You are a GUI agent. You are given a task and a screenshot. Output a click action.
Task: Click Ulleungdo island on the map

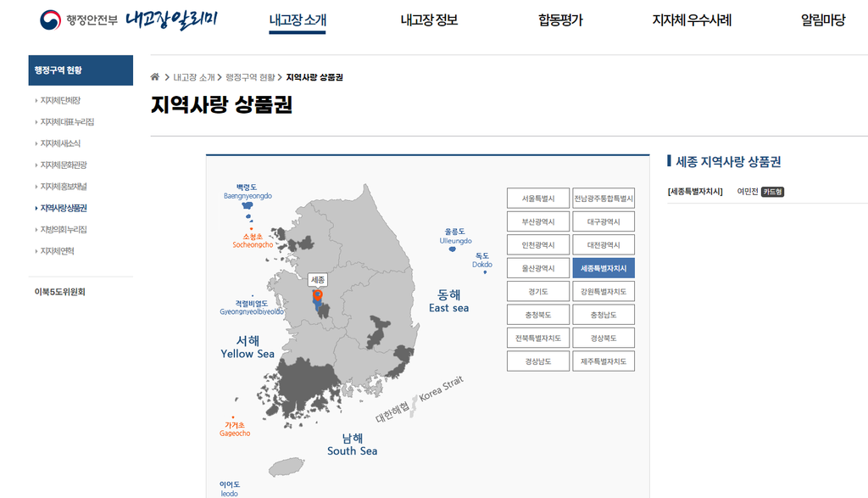453,249
